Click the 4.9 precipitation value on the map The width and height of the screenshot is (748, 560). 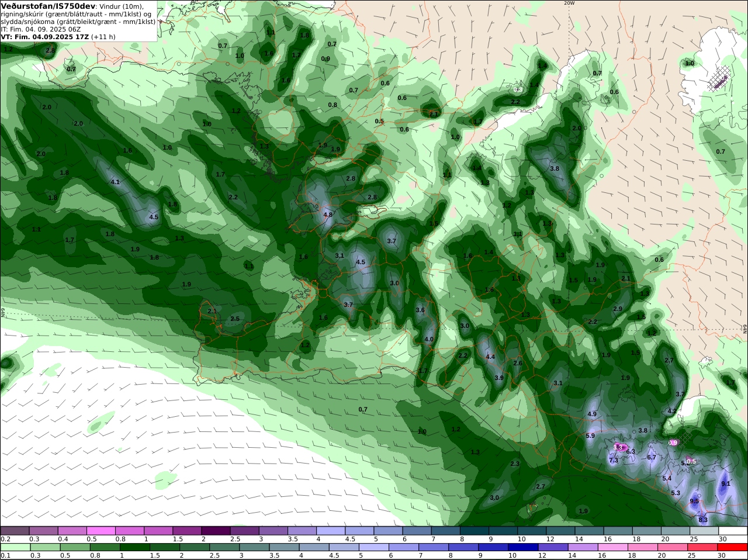(591, 414)
